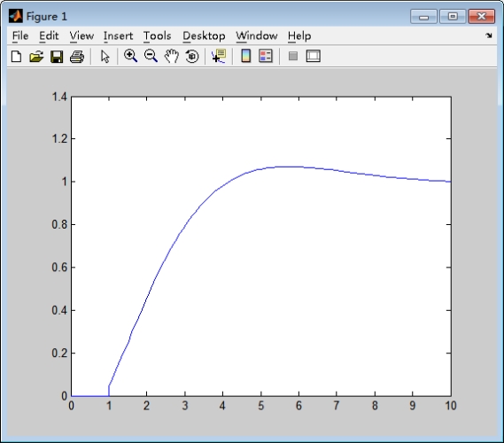Enable the Pan hand tool
This screenshot has width=504, height=443.
(171, 56)
